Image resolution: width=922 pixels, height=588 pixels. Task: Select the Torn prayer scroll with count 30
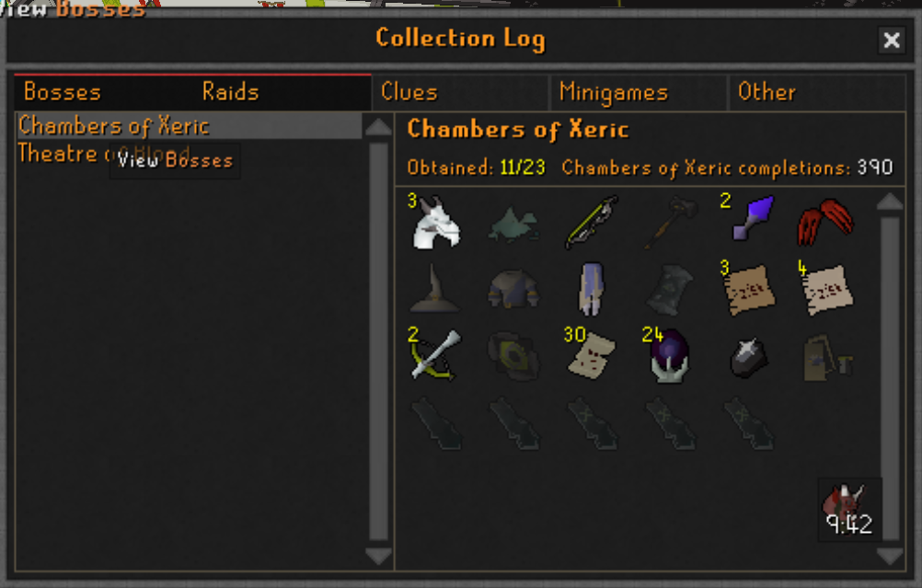592,355
